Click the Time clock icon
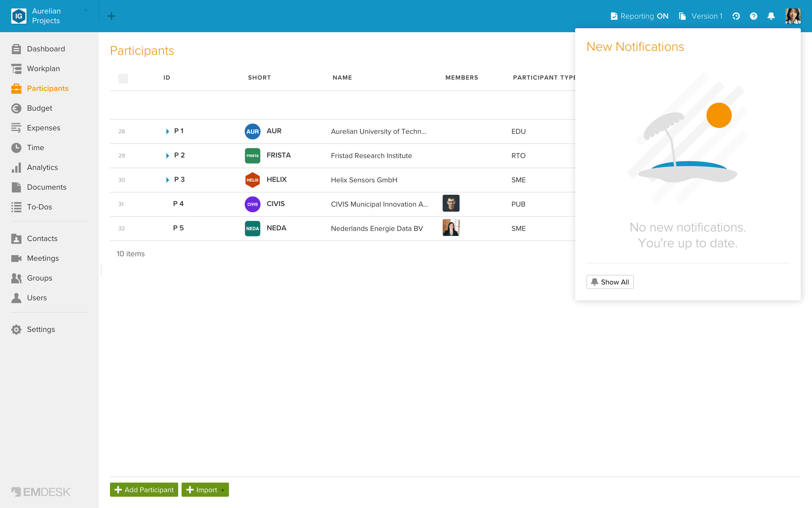This screenshot has width=812, height=508. point(16,148)
